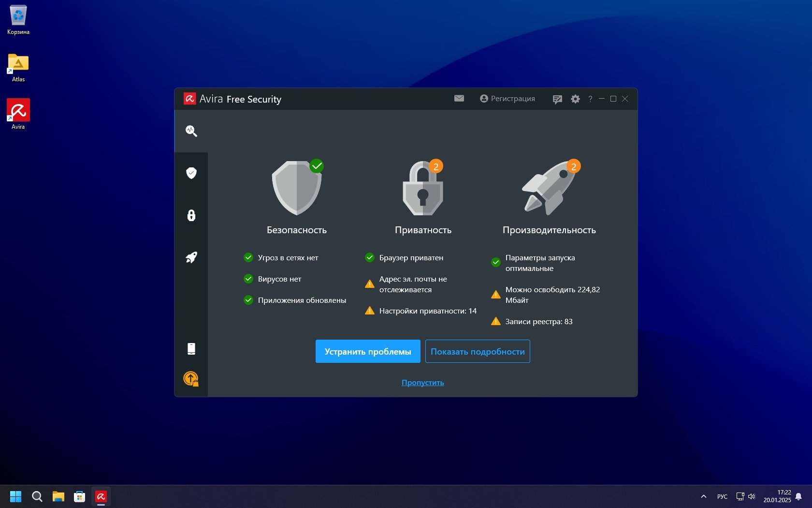812x508 pixels.
Task: Open File Explorer from the taskbar
Action: pyautogui.click(x=58, y=496)
